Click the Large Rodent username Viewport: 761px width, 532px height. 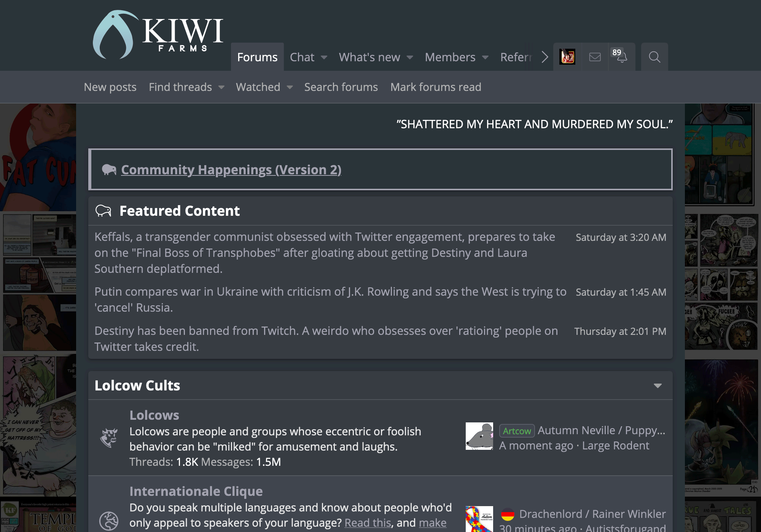pyautogui.click(x=616, y=446)
